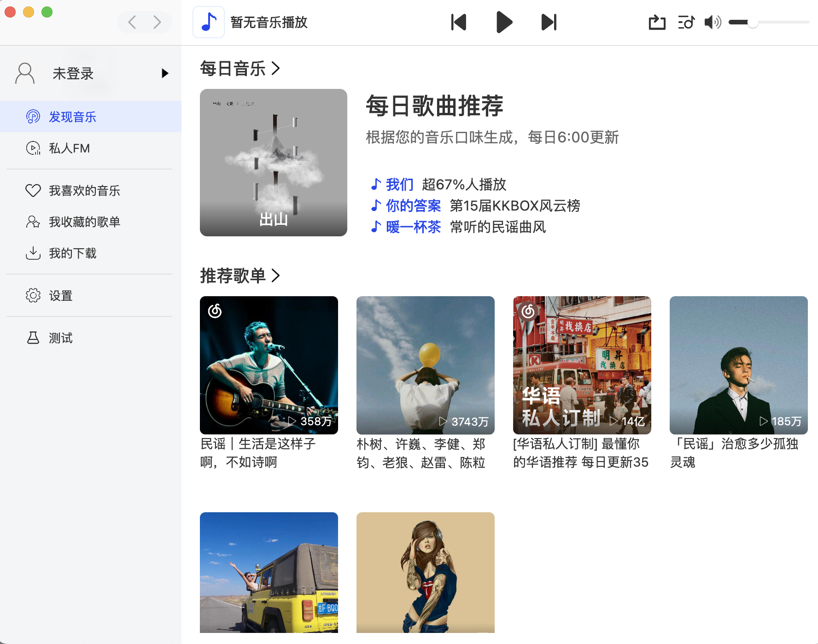Open the 出山 daily album cover

click(x=274, y=163)
